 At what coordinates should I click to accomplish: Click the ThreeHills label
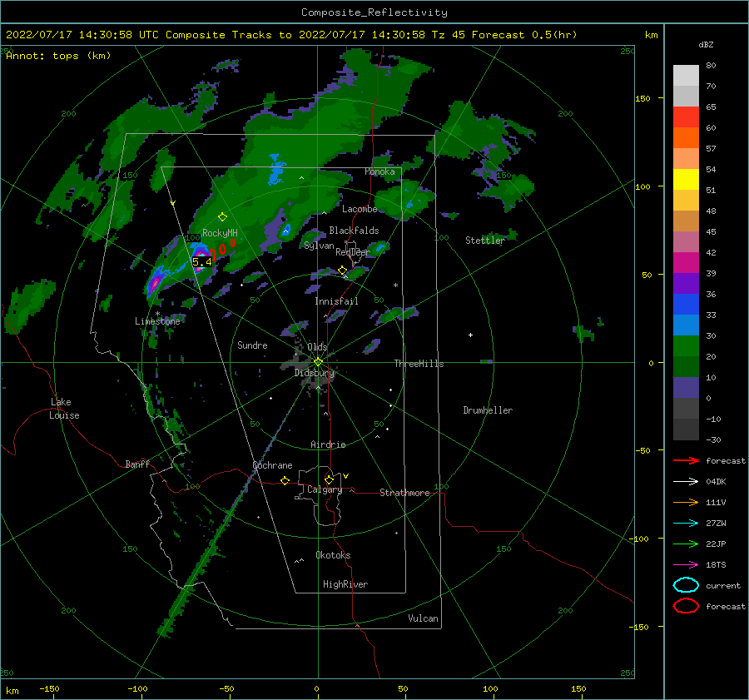pos(419,364)
